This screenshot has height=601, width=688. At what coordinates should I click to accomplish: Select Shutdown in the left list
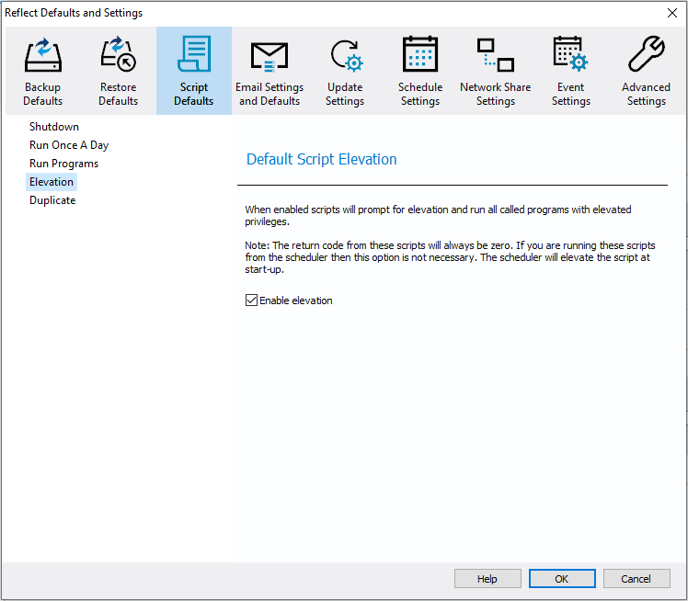click(54, 127)
